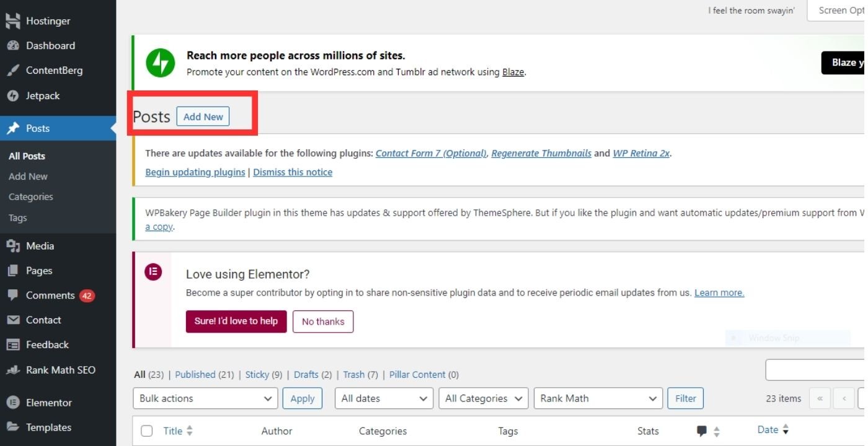868x446 pixels.
Task: Click Apply bulk actions button
Action: [303, 398]
